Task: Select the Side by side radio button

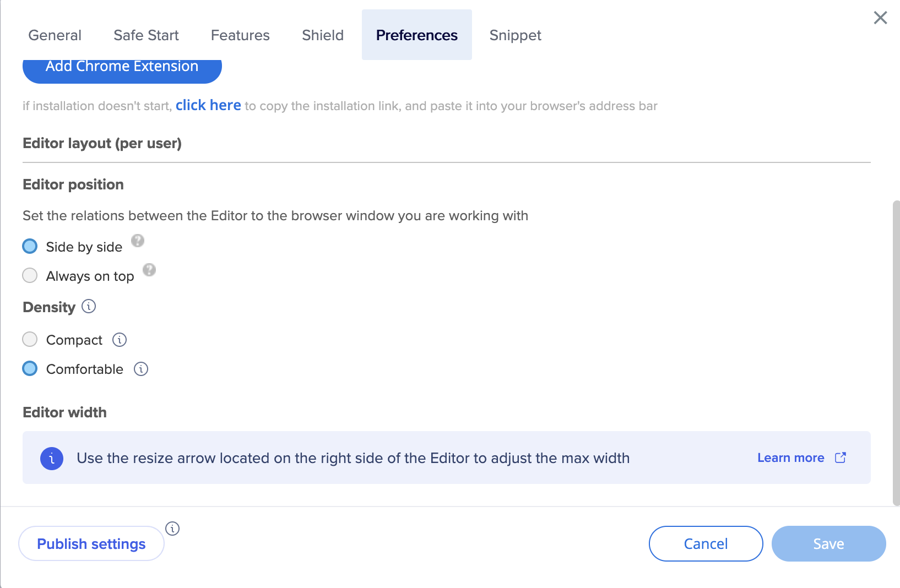Action: coord(30,247)
